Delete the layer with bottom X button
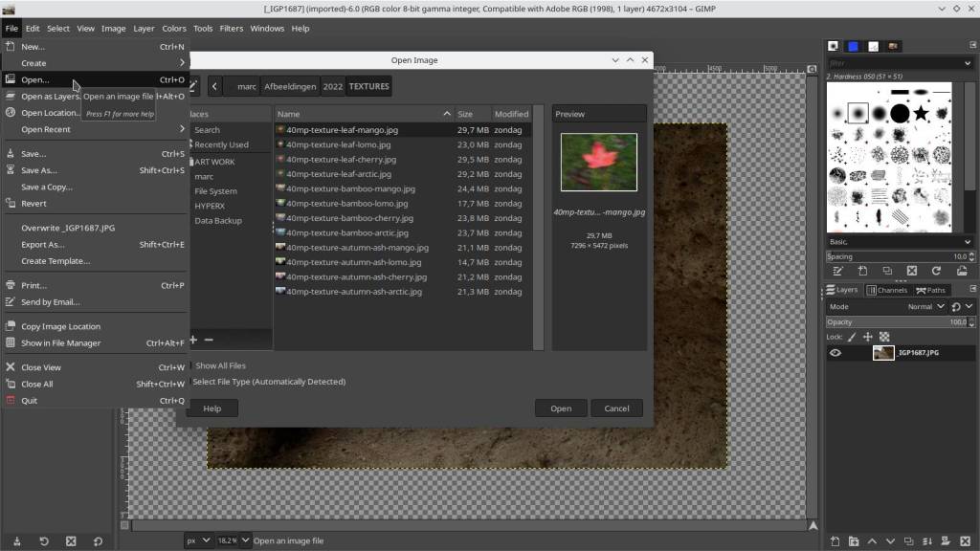Viewport: 980px width, 551px height. (x=965, y=541)
